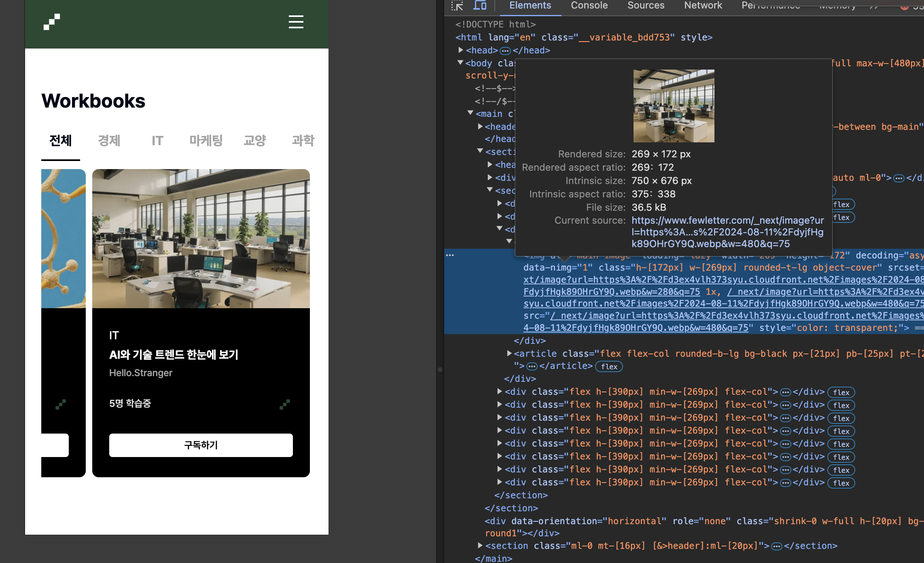924x563 pixels.
Task: Click the flex badge next to the article element
Action: pyautogui.click(x=609, y=366)
